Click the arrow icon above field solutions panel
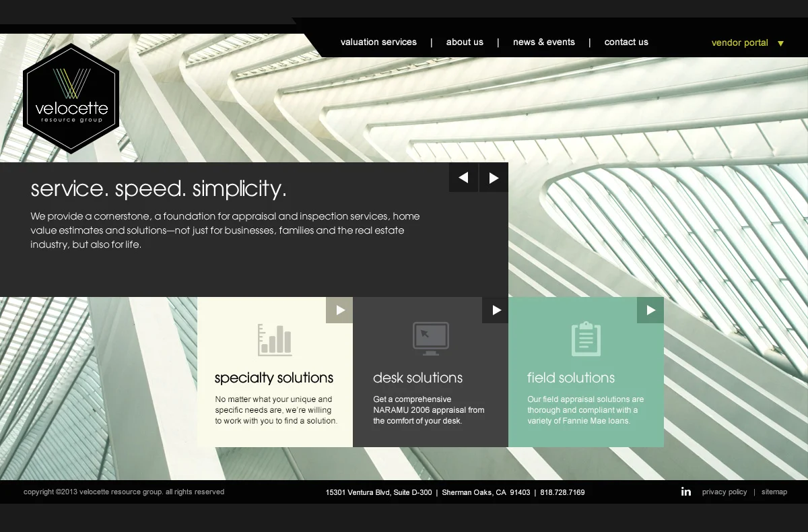The height and width of the screenshot is (532, 808). pyautogui.click(x=650, y=310)
